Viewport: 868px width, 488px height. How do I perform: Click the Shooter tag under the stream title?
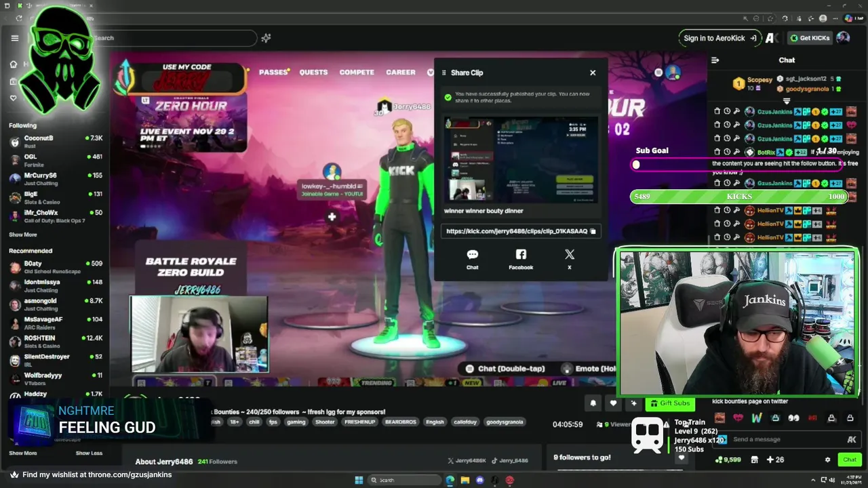(325, 422)
